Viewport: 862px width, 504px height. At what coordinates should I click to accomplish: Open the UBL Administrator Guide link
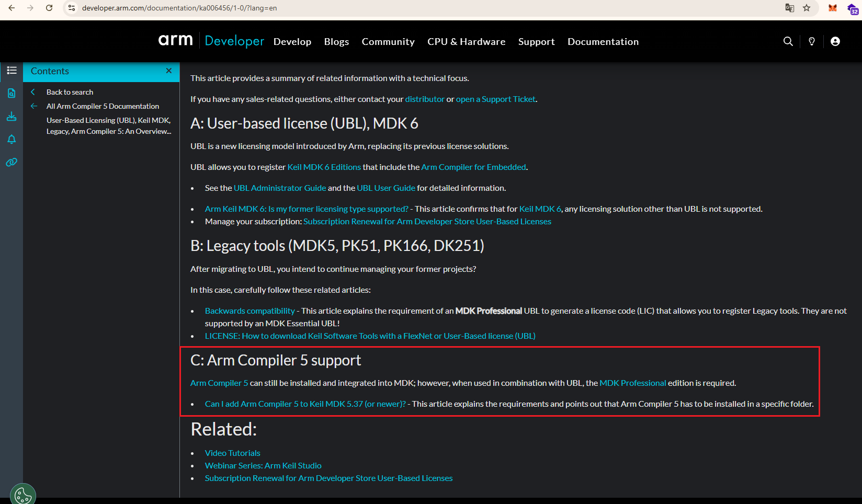(x=280, y=188)
